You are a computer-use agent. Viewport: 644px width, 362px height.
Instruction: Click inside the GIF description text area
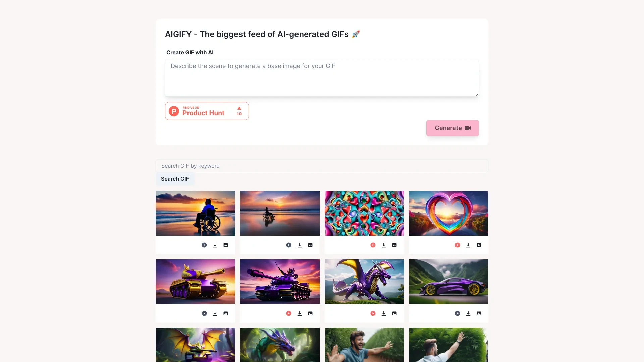(x=322, y=77)
